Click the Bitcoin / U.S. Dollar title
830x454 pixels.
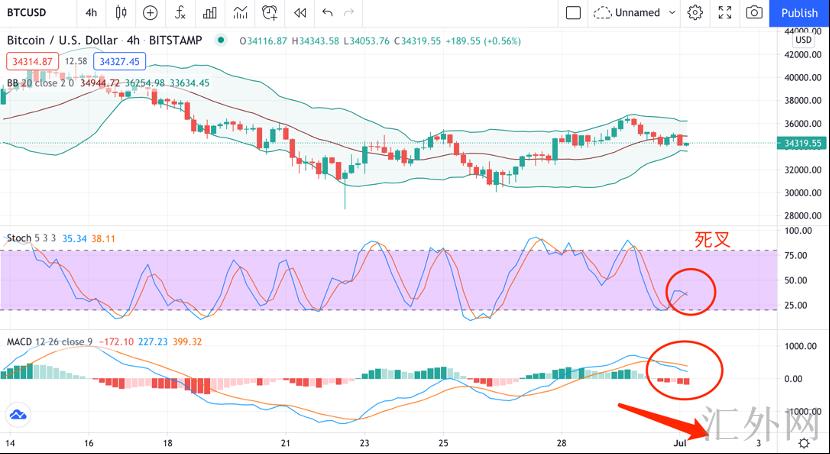[62, 40]
